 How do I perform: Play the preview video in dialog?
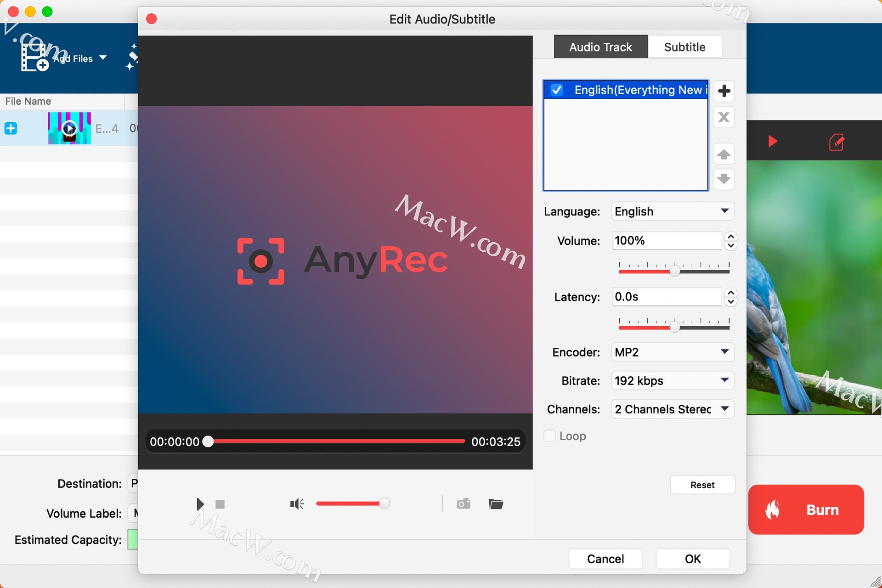(x=199, y=504)
